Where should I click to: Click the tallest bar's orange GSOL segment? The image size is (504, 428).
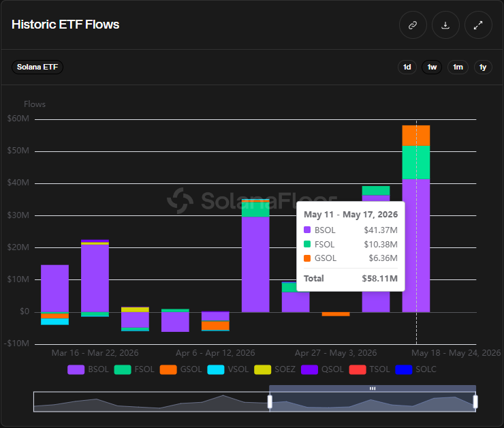pos(416,136)
